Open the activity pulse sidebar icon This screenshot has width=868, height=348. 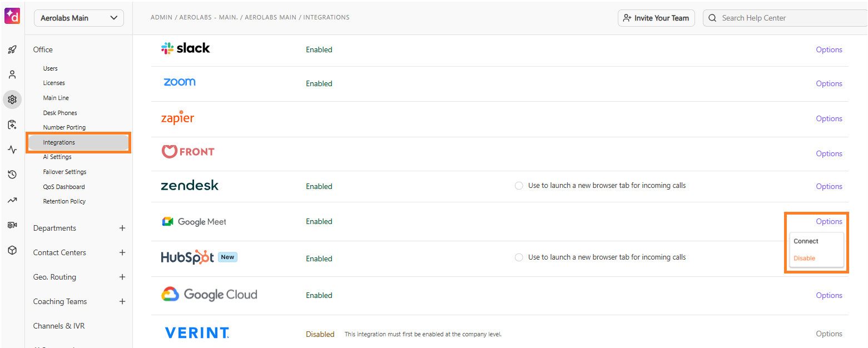12,150
